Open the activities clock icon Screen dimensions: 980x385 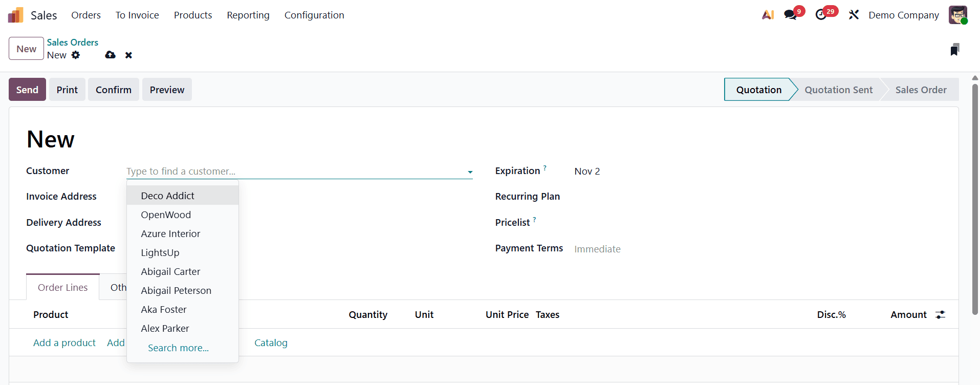click(821, 15)
